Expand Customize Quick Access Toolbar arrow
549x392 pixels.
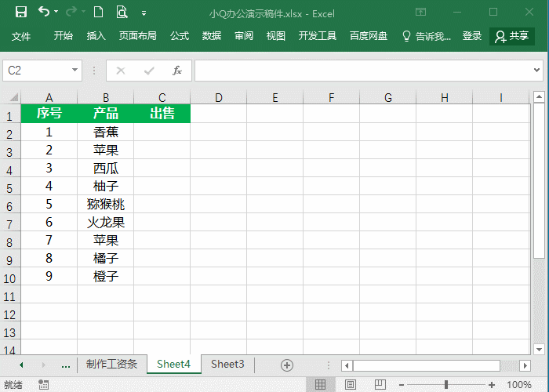click(x=144, y=13)
